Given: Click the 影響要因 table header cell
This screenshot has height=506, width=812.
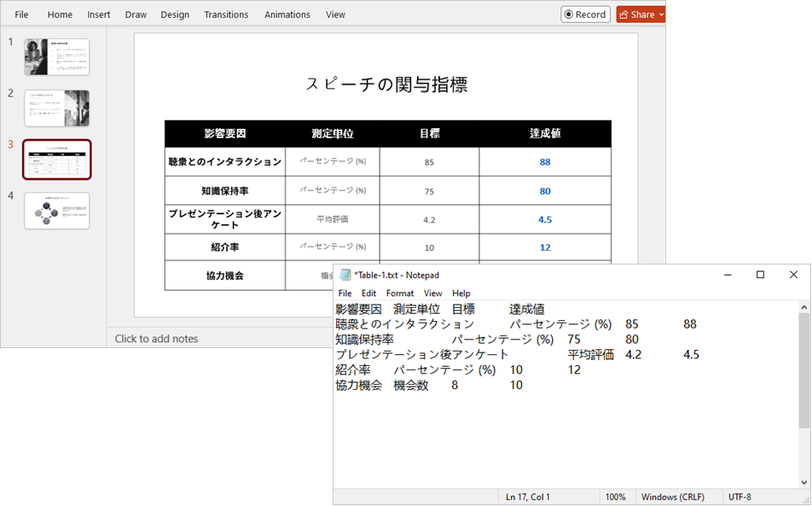Looking at the screenshot, I should (x=225, y=134).
